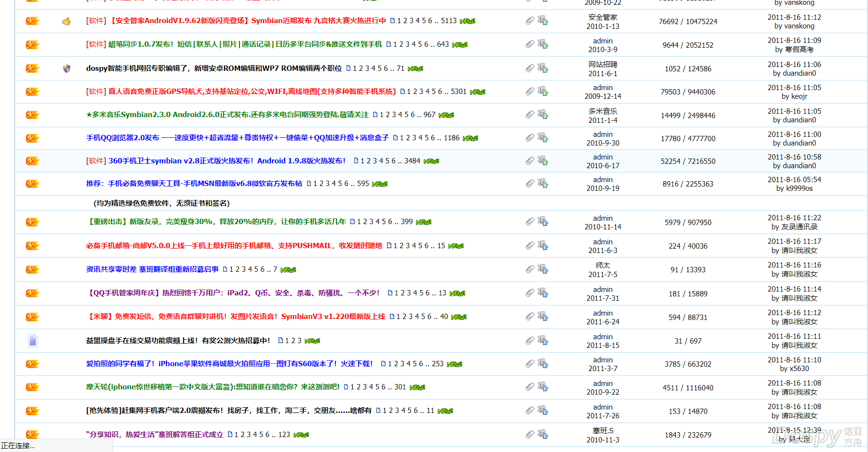Open the 重磅出击 新版友录 thread
This screenshot has height=452, width=868.
point(216,222)
